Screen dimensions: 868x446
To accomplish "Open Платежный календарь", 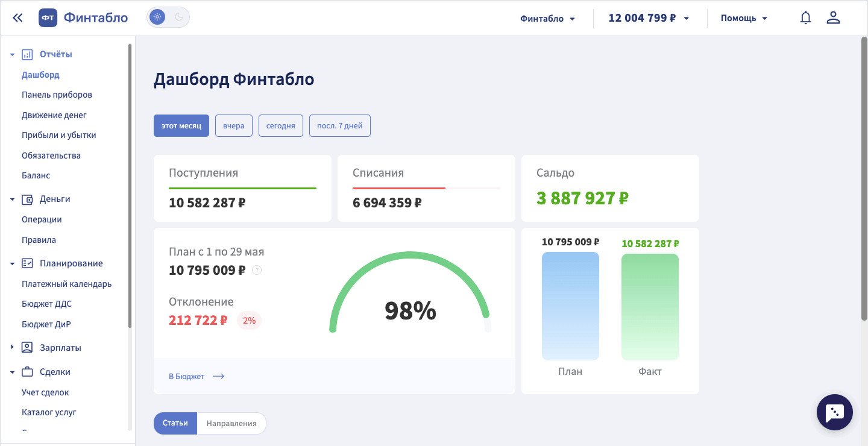I will (66, 284).
